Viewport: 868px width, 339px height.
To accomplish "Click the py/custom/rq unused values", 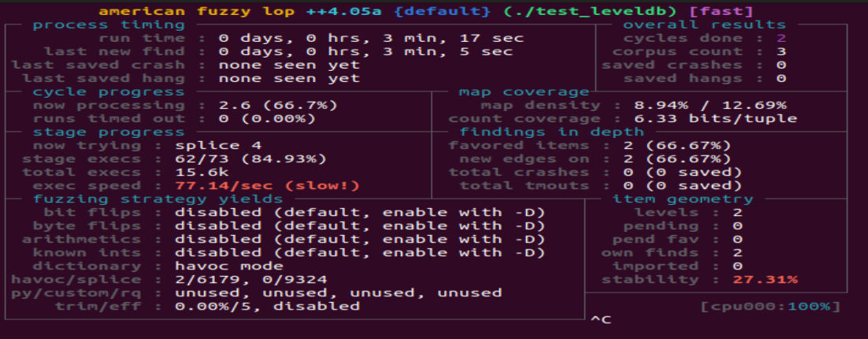I will pyautogui.click(x=338, y=292).
